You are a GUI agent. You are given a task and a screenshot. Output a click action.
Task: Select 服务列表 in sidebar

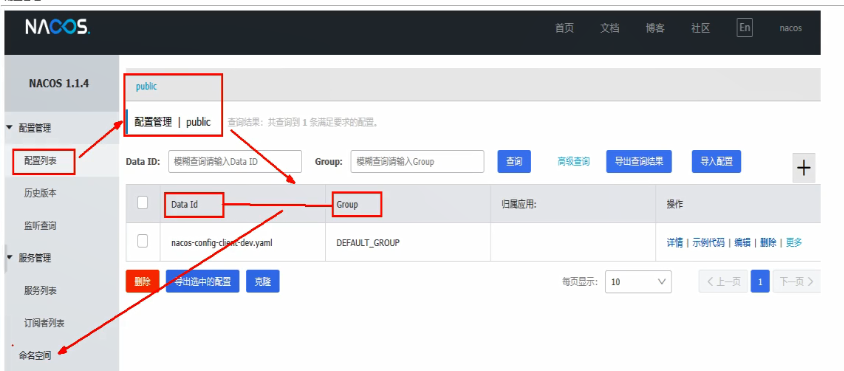coord(40,291)
